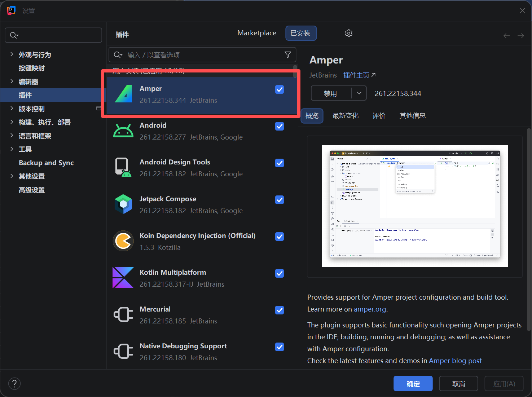The height and width of the screenshot is (397, 532).
Task: Toggle the Native Debugging Support checkbox
Action: 280,347
